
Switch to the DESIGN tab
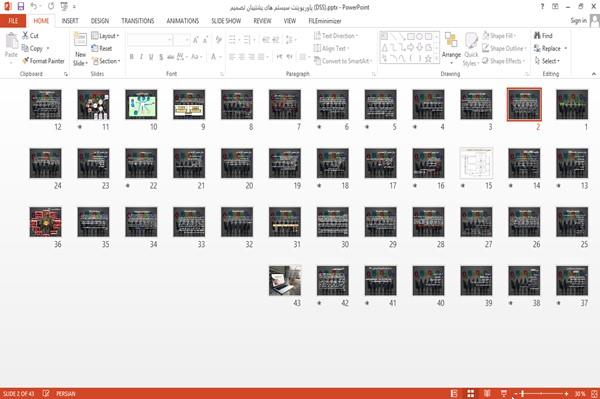click(100, 21)
